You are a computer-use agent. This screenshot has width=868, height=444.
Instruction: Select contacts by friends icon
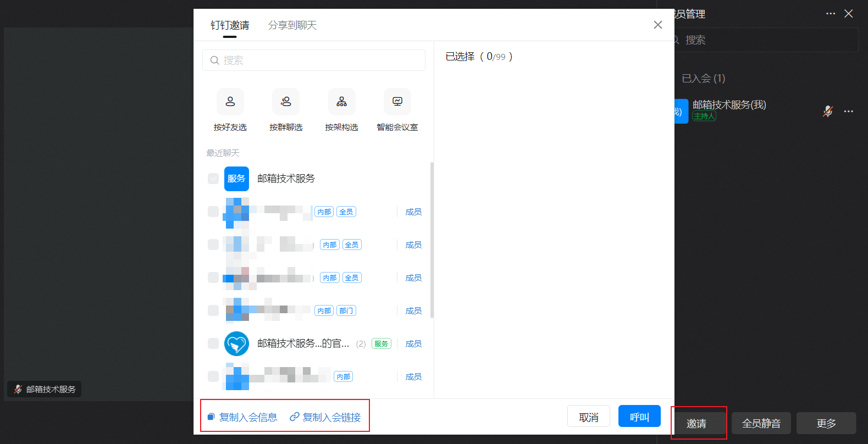click(x=230, y=102)
